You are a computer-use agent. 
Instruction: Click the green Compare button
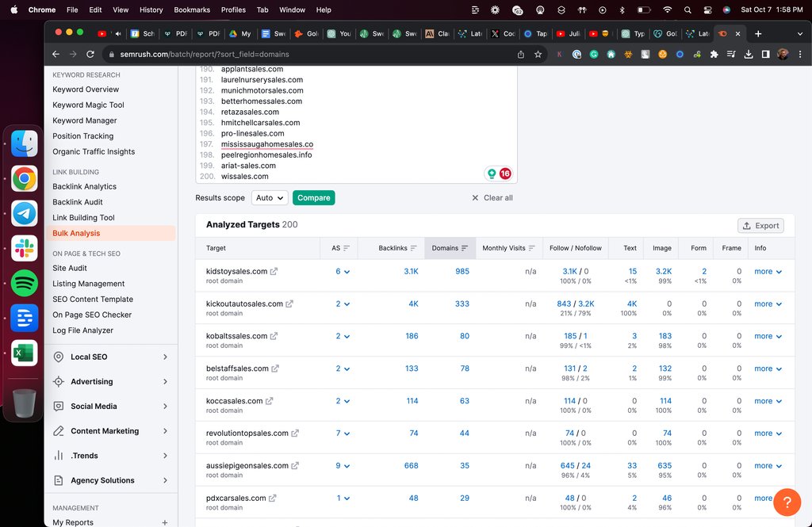314,198
